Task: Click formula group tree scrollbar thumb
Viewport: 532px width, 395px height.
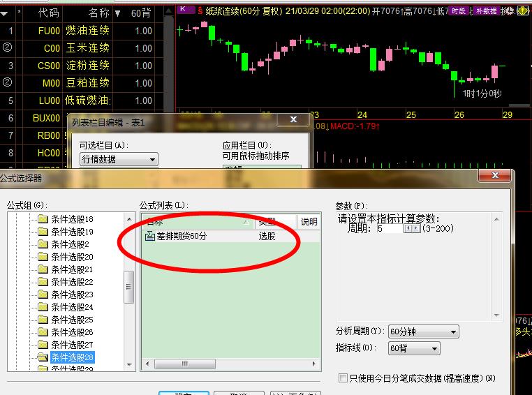Action: [128, 287]
